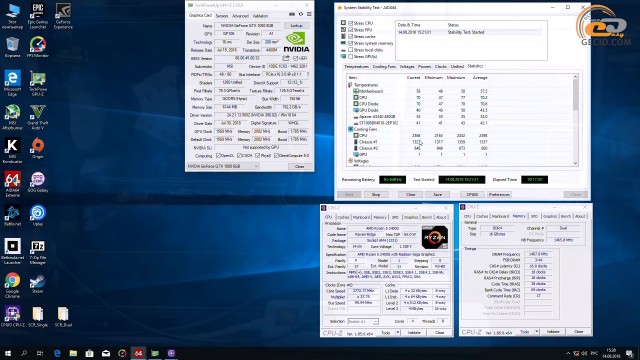Click GPU-Z screenshot camera icon
This screenshot has height=360, width=640.
click(x=292, y=14)
